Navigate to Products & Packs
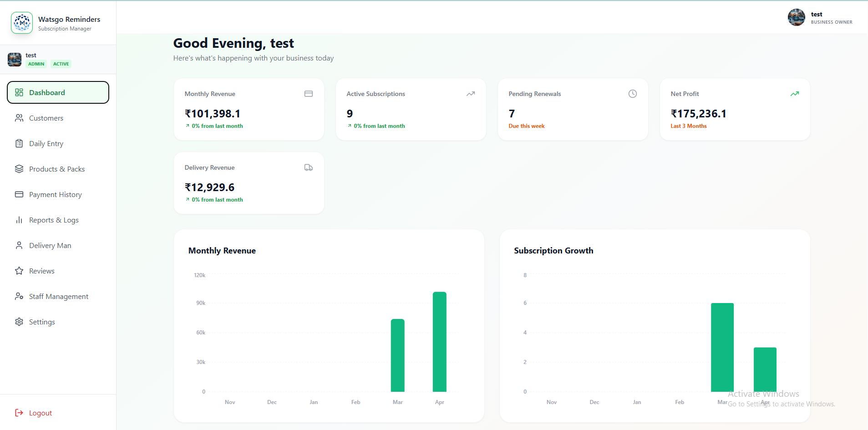868x430 pixels. pos(56,169)
